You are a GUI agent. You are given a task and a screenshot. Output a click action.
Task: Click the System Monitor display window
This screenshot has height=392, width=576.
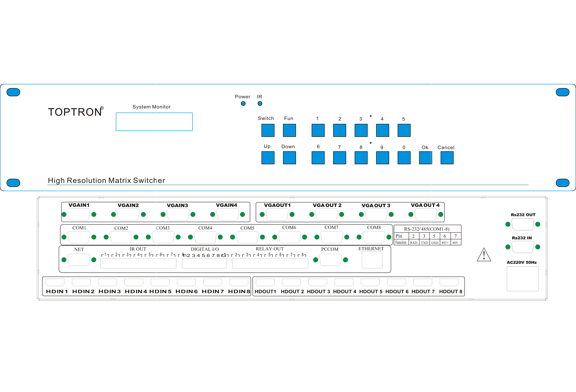pyautogui.click(x=154, y=122)
